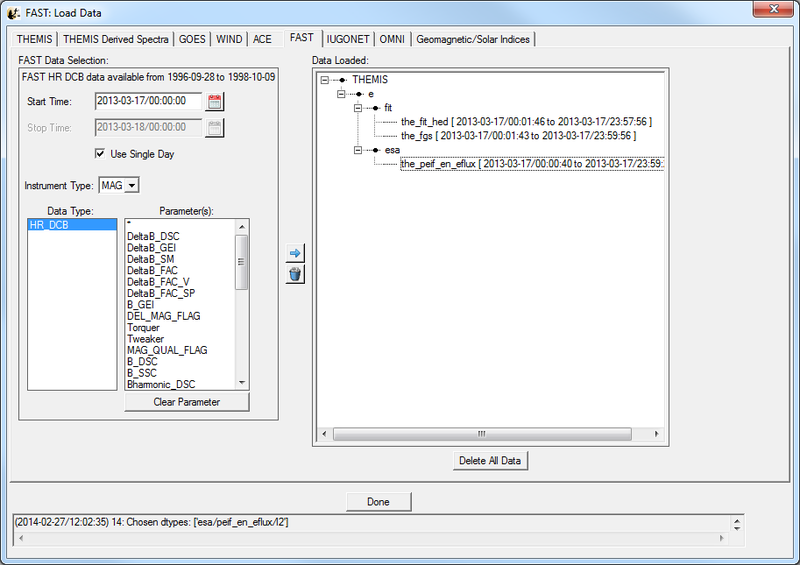Screen dimensions: 800x565
Task: Collapse the THEMIS tree node
Action: (325, 79)
